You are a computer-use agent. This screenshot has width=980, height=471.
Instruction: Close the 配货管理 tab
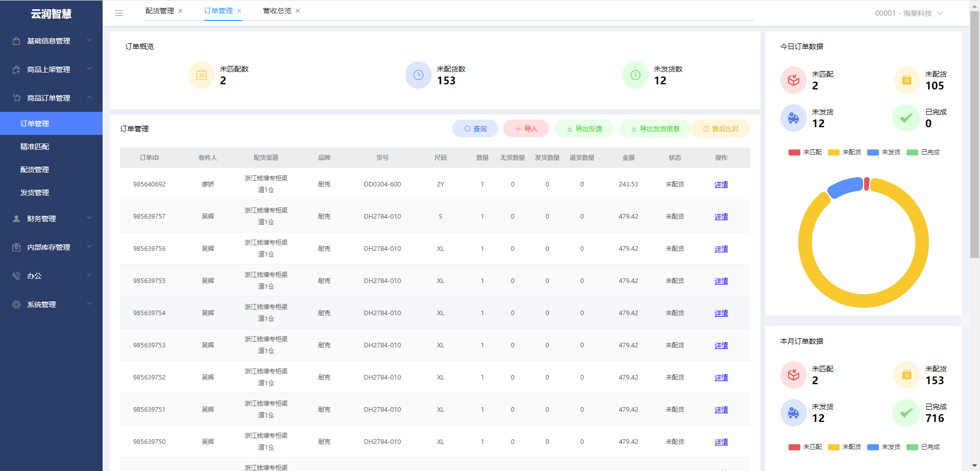[x=180, y=11]
